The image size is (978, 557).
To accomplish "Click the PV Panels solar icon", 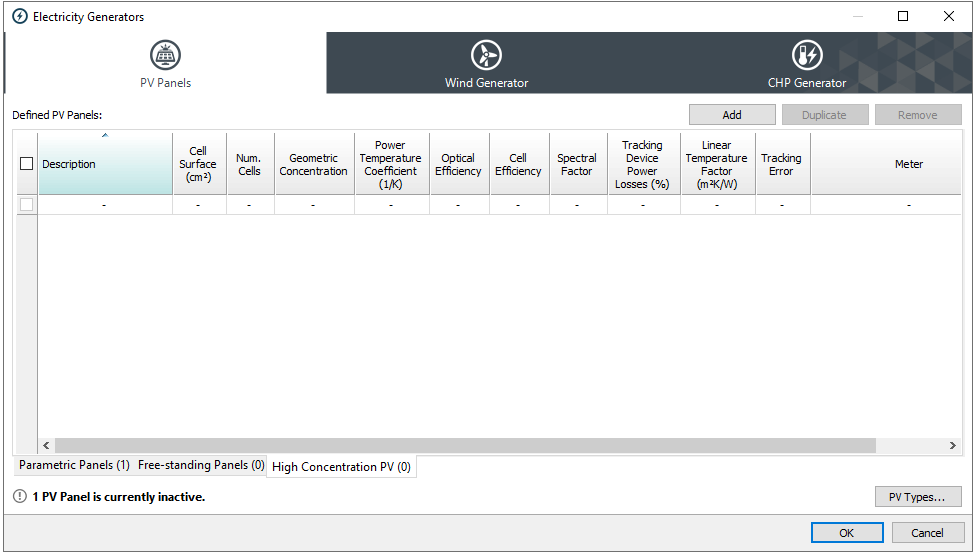I will [166, 55].
